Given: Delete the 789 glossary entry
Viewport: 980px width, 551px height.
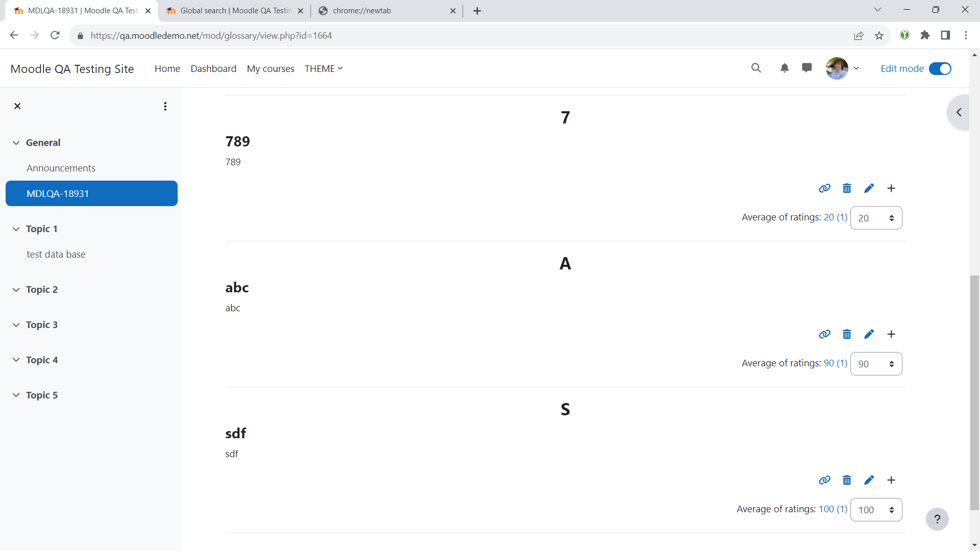Looking at the screenshot, I should [x=847, y=188].
